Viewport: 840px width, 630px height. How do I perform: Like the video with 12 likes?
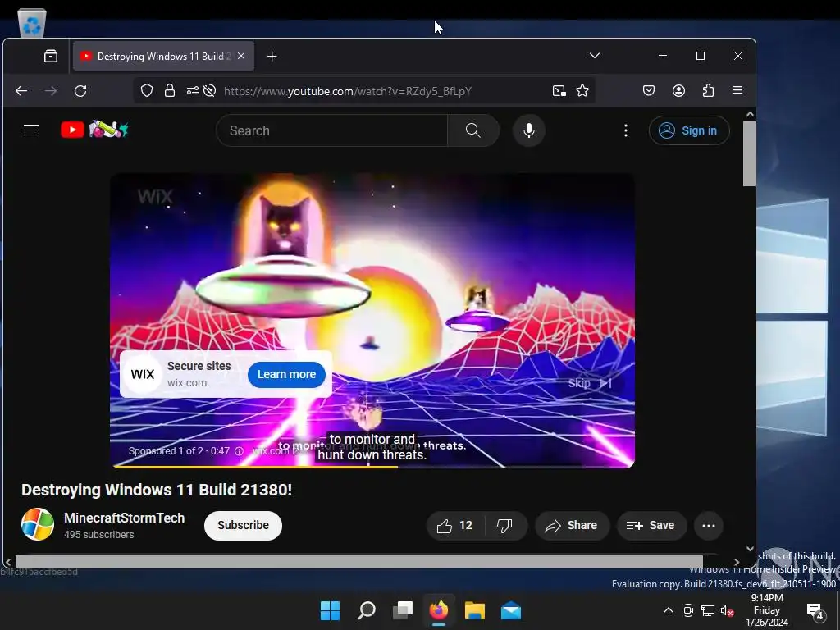click(x=455, y=526)
